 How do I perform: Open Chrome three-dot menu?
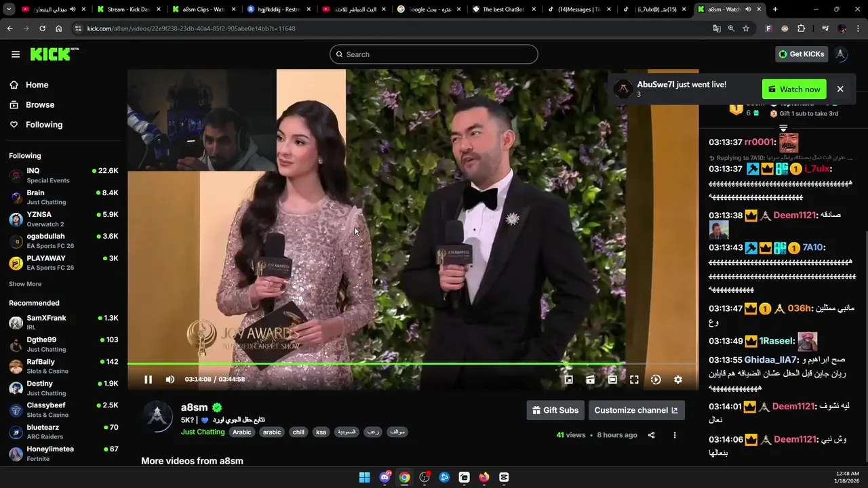[x=858, y=28]
